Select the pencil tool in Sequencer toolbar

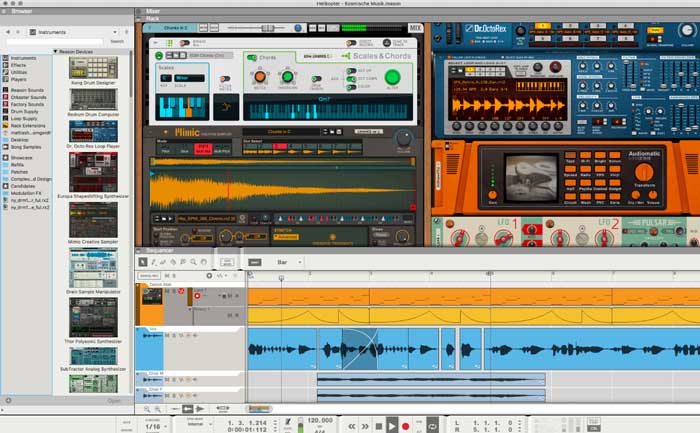click(x=154, y=262)
